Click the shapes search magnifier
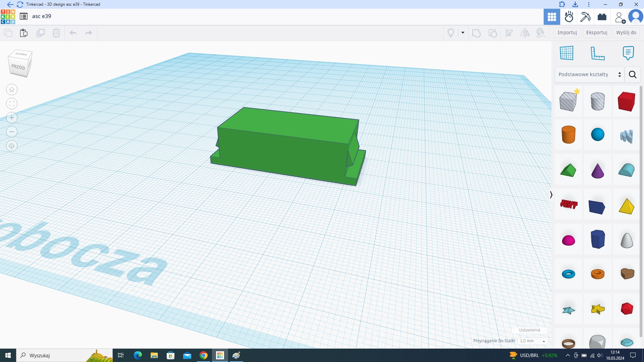 point(633,74)
